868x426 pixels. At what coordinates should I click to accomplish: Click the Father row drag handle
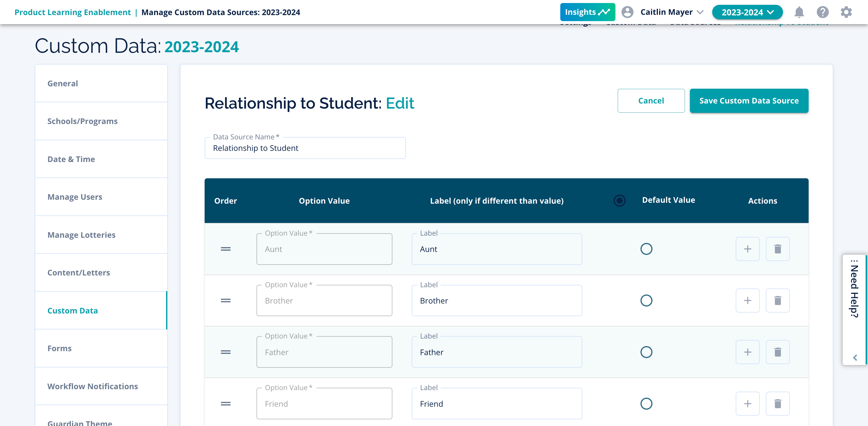(x=225, y=352)
